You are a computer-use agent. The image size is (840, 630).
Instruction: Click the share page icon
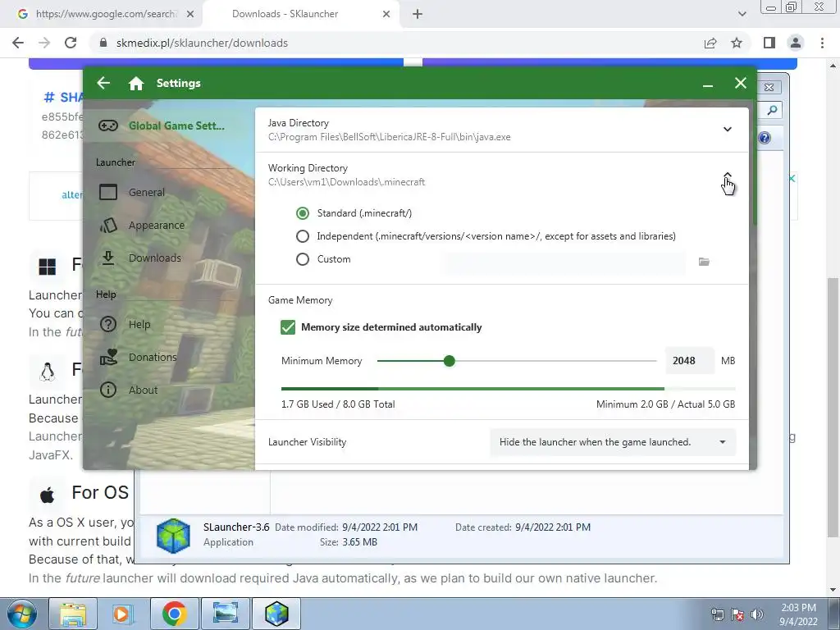(710, 43)
